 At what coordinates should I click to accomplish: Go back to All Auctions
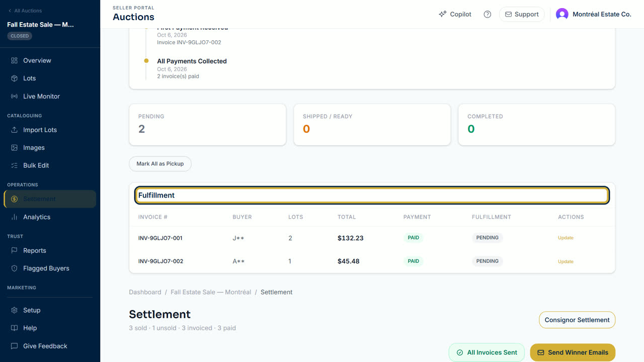(25, 11)
